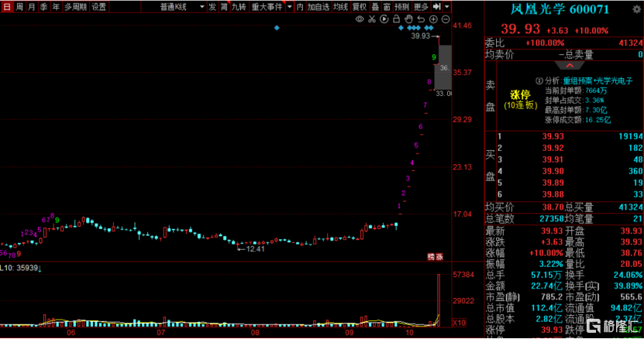Click the 窗 window button

(x=387, y=7)
